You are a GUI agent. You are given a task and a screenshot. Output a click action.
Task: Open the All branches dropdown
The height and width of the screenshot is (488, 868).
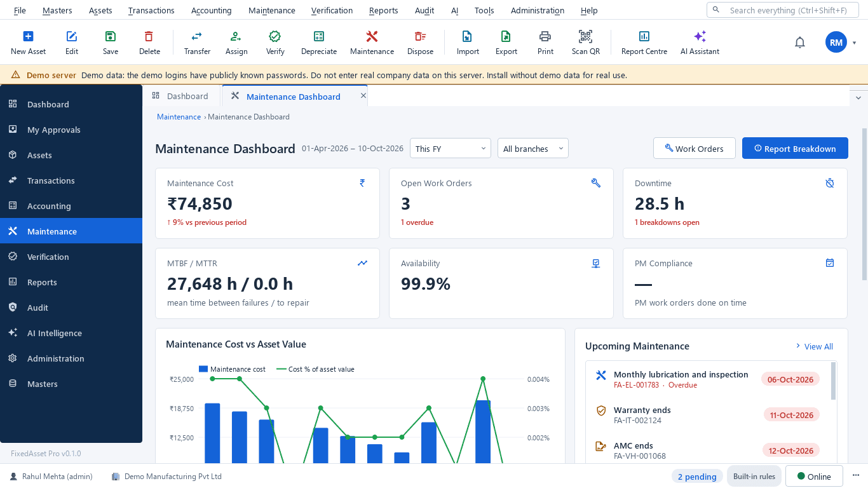(533, 148)
